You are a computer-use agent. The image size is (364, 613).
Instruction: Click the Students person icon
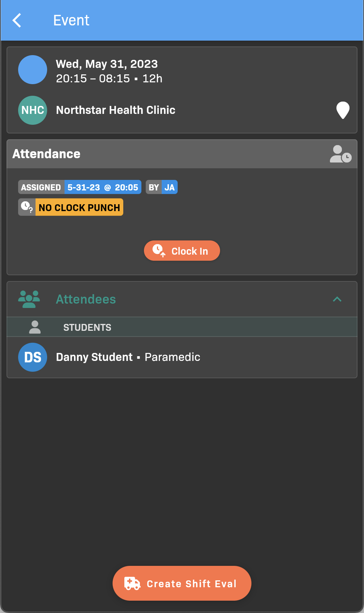[x=35, y=327]
